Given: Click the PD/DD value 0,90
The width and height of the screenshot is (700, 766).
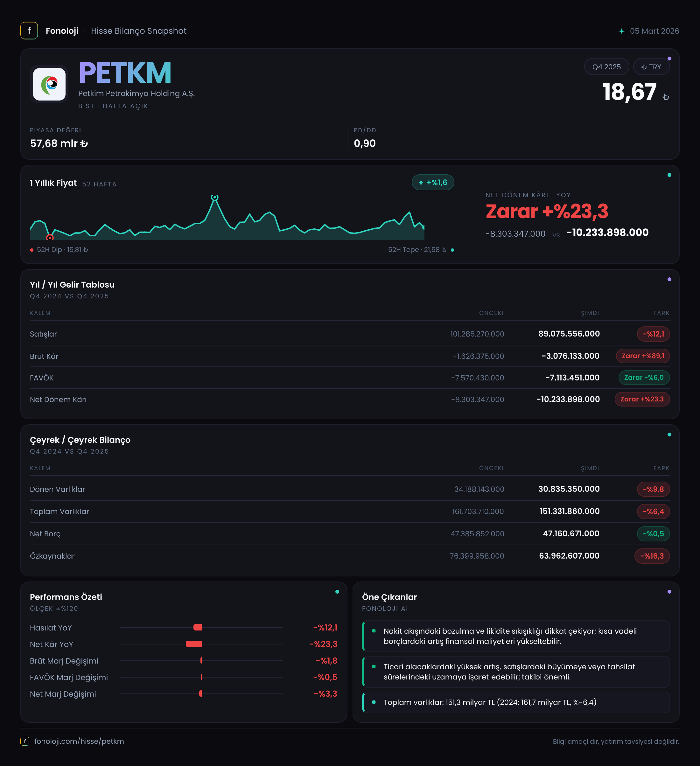Looking at the screenshot, I should 364,143.
